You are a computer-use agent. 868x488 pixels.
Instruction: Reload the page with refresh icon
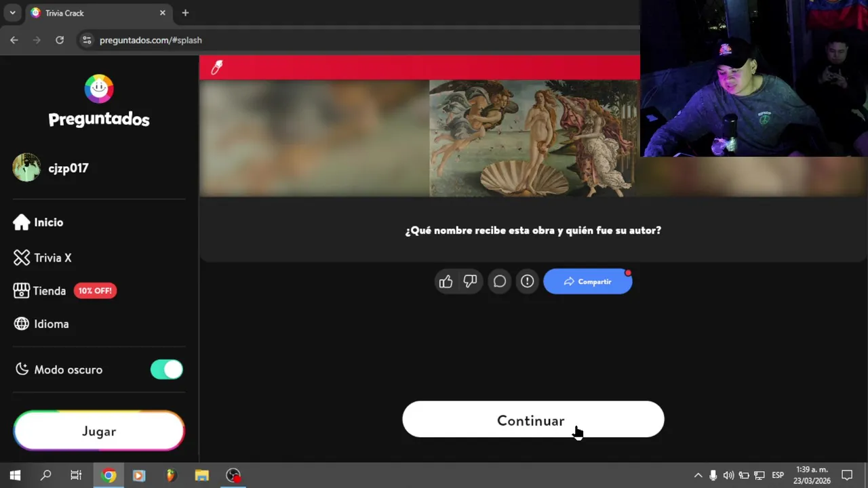pyautogui.click(x=60, y=40)
